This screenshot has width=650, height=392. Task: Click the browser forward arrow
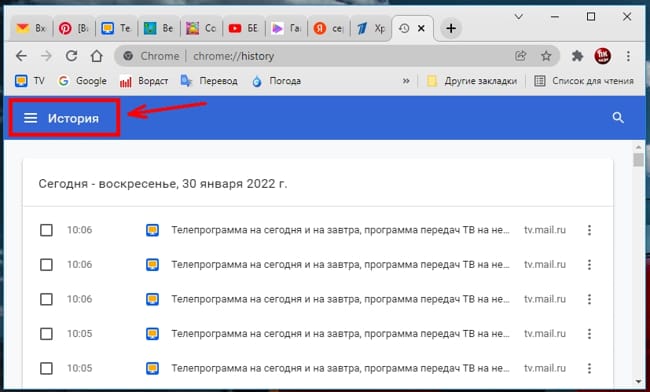[x=46, y=56]
